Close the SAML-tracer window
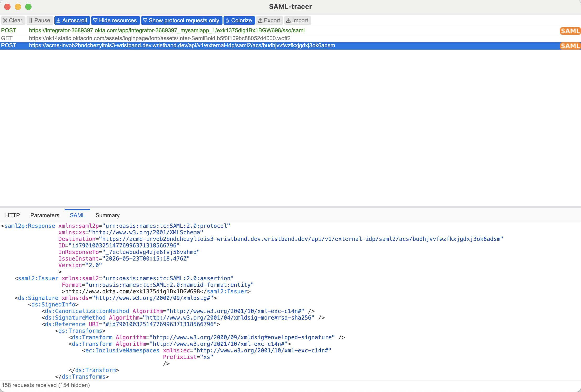 (7, 7)
